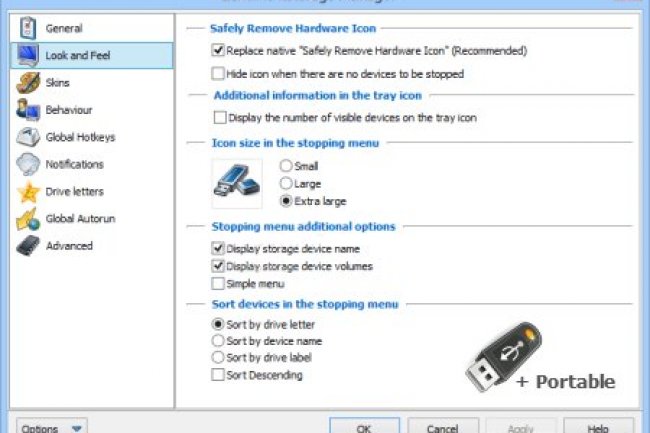Click the Advanced device icon
The image size is (650, 433).
tap(28, 245)
